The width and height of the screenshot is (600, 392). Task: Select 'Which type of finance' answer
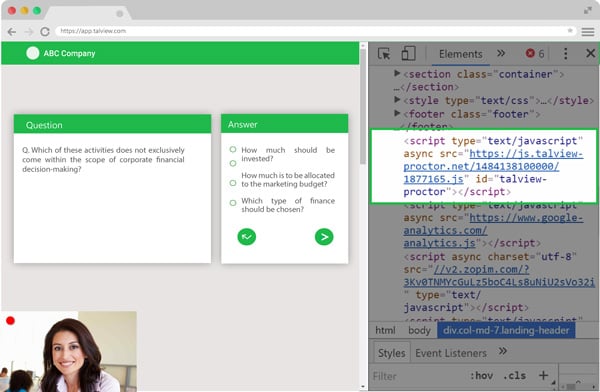pyautogui.click(x=233, y=203)
